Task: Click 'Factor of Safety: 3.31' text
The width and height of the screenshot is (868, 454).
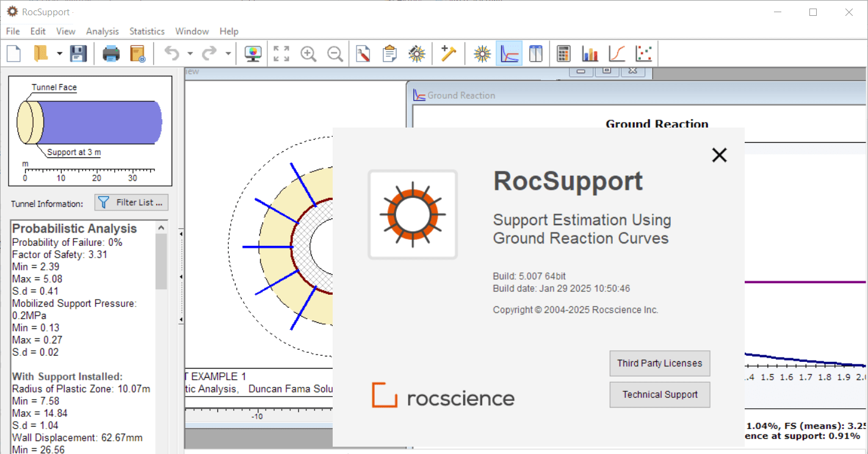Action: 60,254
